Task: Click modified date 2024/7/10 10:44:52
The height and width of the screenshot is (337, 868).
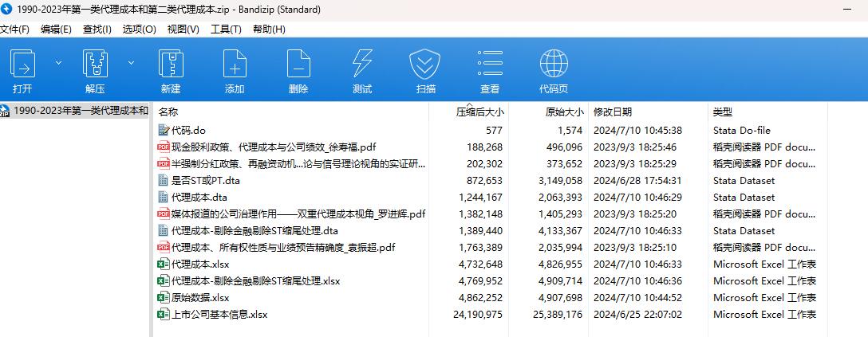Action: coord(637,297)
